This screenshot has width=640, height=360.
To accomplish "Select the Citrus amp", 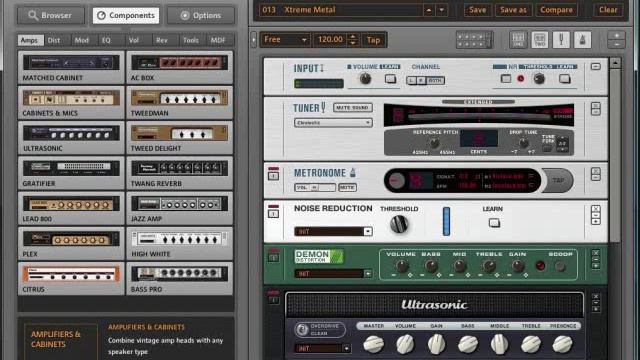I will (x=71, y=279).
